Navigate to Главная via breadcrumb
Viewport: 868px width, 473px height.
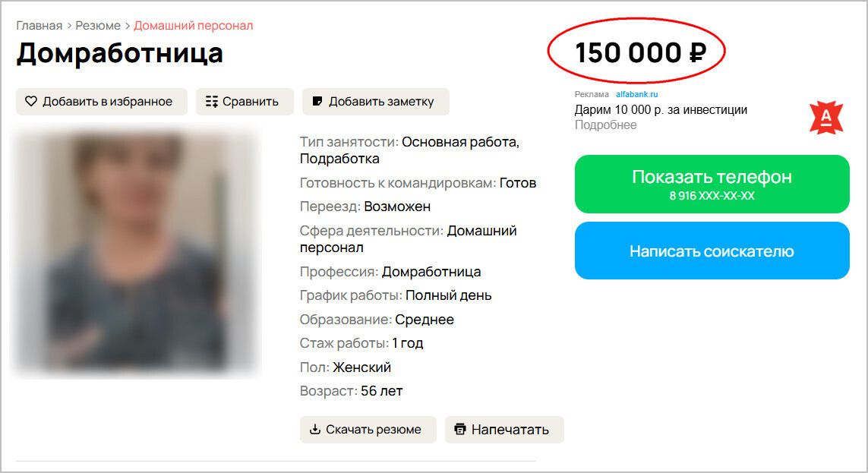click(39, 25)
